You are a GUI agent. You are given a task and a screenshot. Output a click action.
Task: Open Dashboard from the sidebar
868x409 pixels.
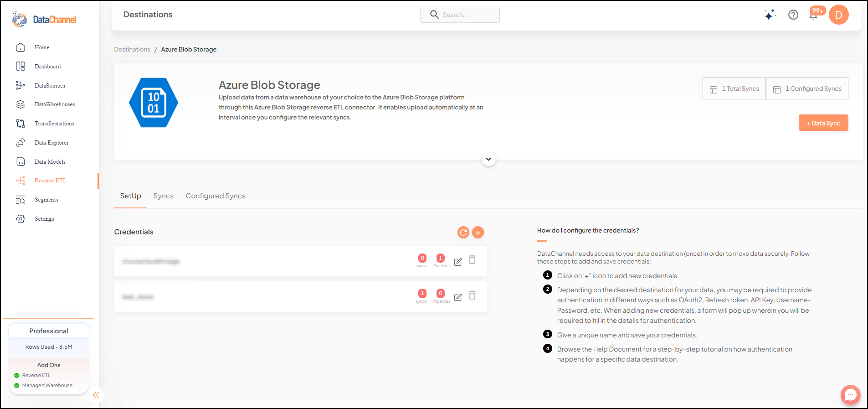point(47,67)
